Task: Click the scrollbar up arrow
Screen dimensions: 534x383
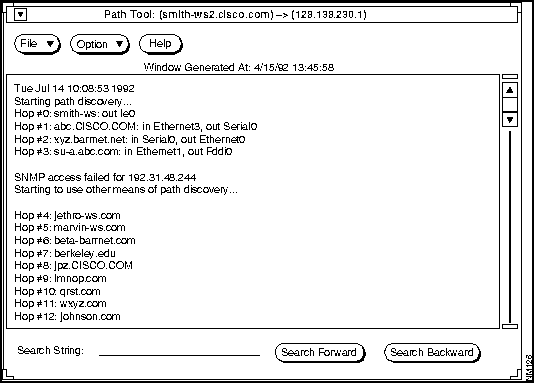Action: pos(510,90)
